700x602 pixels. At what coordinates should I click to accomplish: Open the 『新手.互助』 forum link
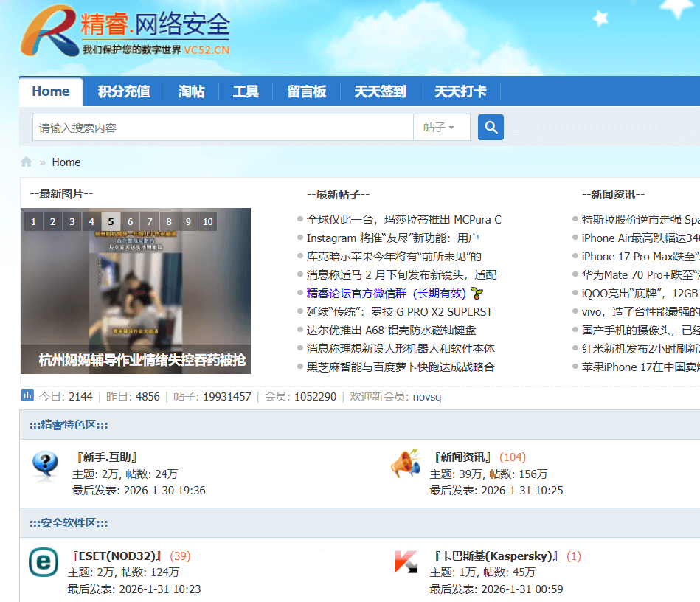tap(106, 457)
